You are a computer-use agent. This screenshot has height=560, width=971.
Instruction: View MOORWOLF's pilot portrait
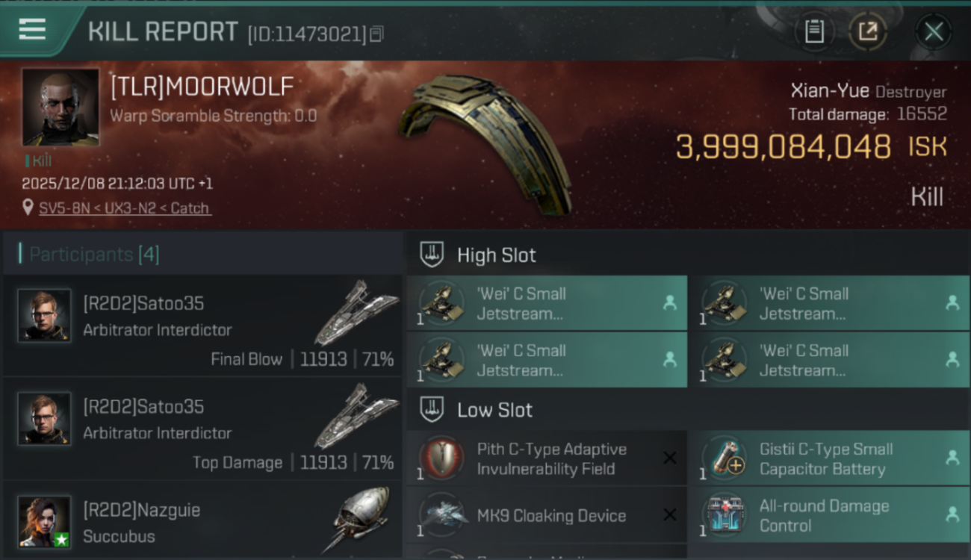click(60, 107)
